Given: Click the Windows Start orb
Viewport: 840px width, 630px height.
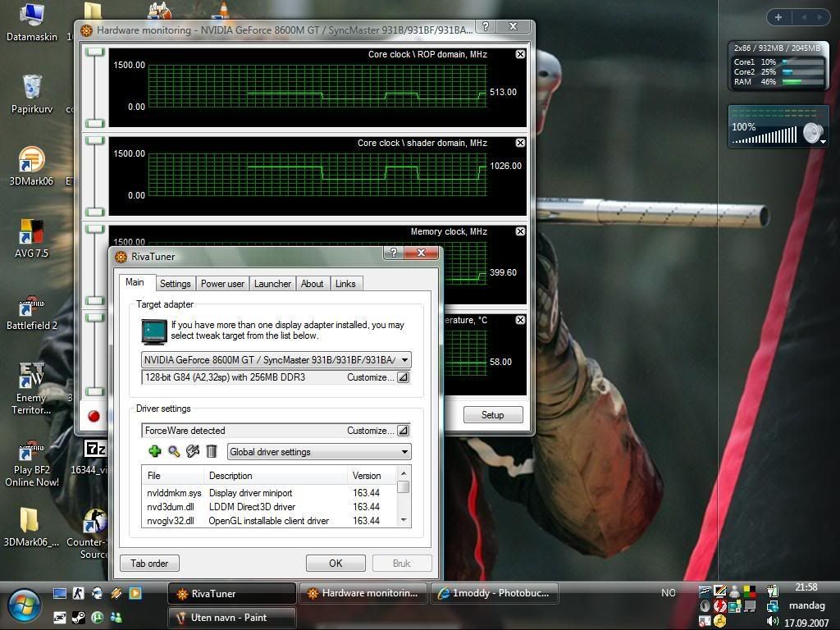Looking at the screenshot, I should 23,607.
